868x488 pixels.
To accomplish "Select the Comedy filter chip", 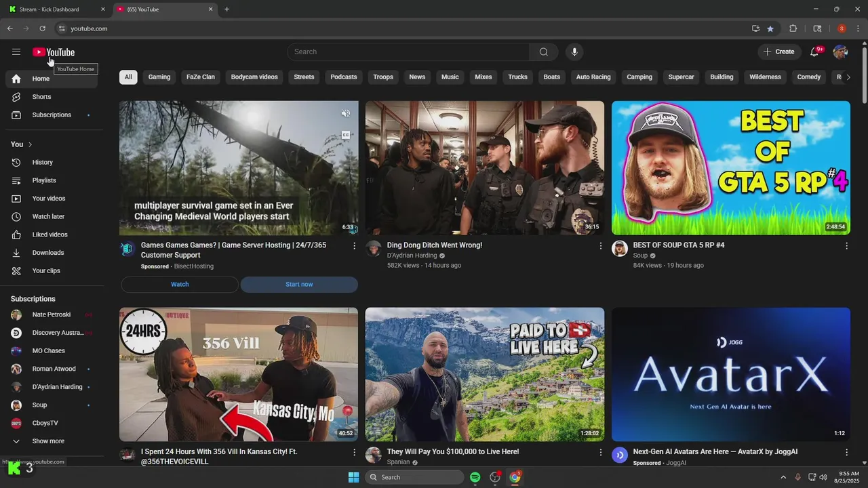I will [809, 77].
